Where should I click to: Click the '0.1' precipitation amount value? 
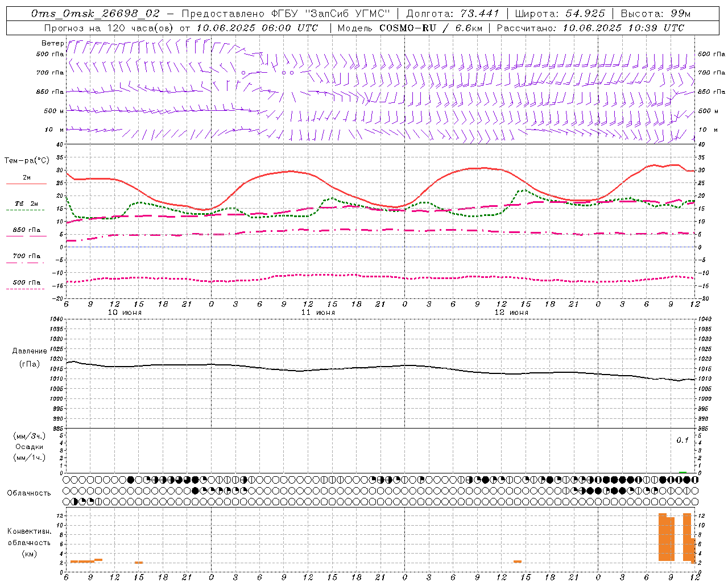[682, 440]
